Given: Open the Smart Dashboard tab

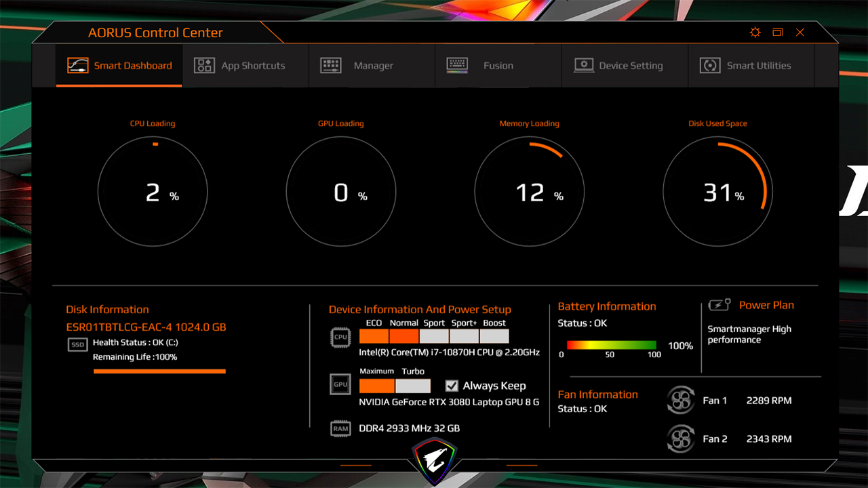Looking at the screenshot, I should tap(119, 66).
